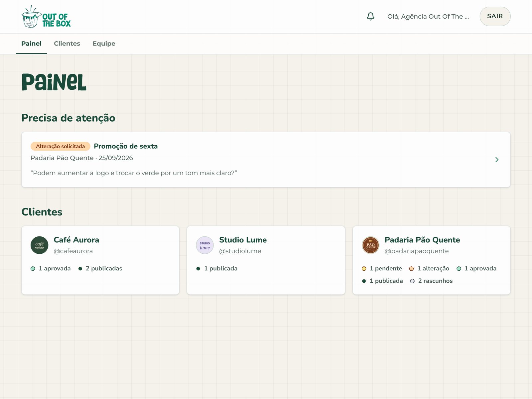Click the Precisa de atenção heading
532x399 pixels.
[68, 118]
